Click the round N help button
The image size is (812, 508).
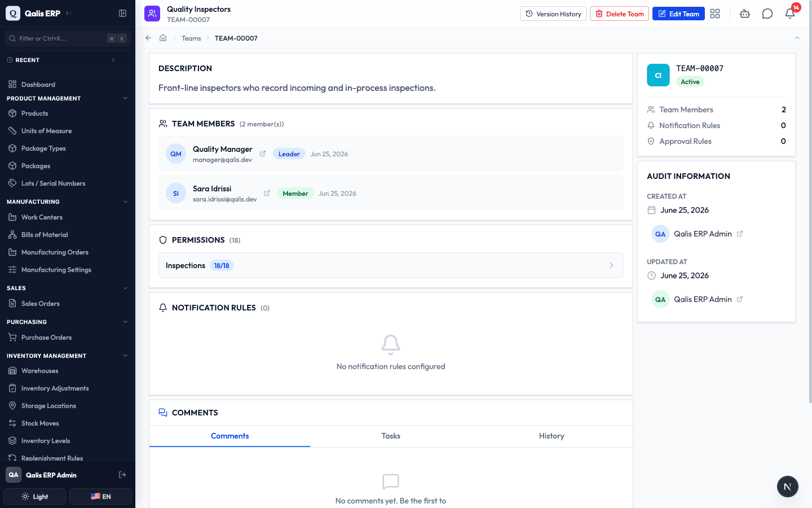[787, 487]
